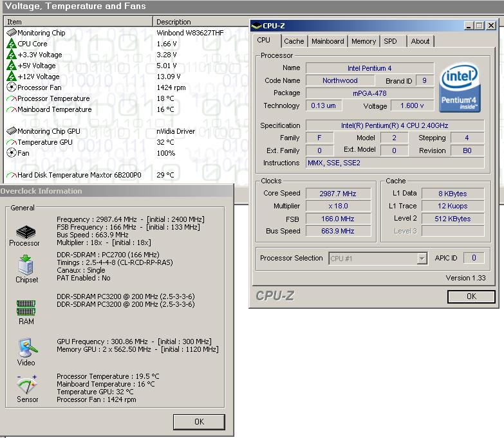Screen dimensions: 504x438
Task: Open the Memory tab in CPU-Z
Action: pos(364,41)
